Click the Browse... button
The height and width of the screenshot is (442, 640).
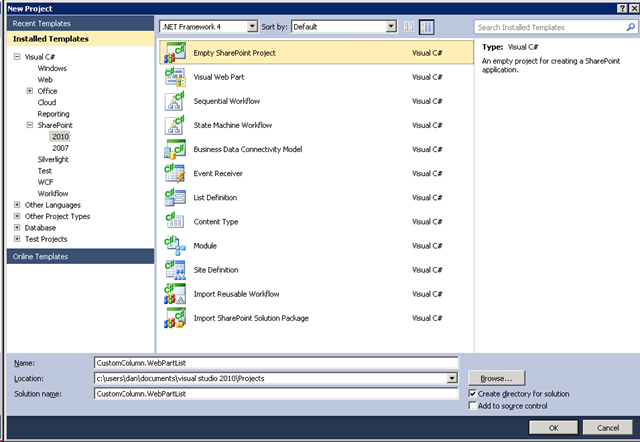[496, 378]
